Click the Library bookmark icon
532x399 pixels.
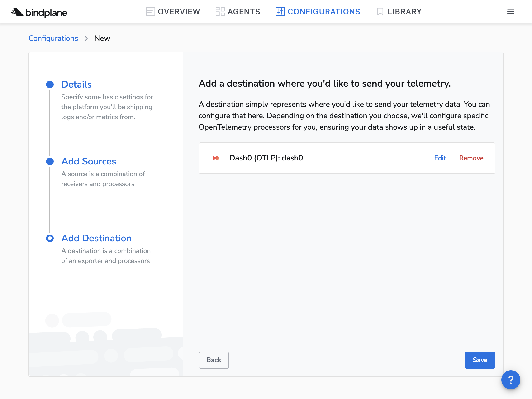tap(380, 12)
